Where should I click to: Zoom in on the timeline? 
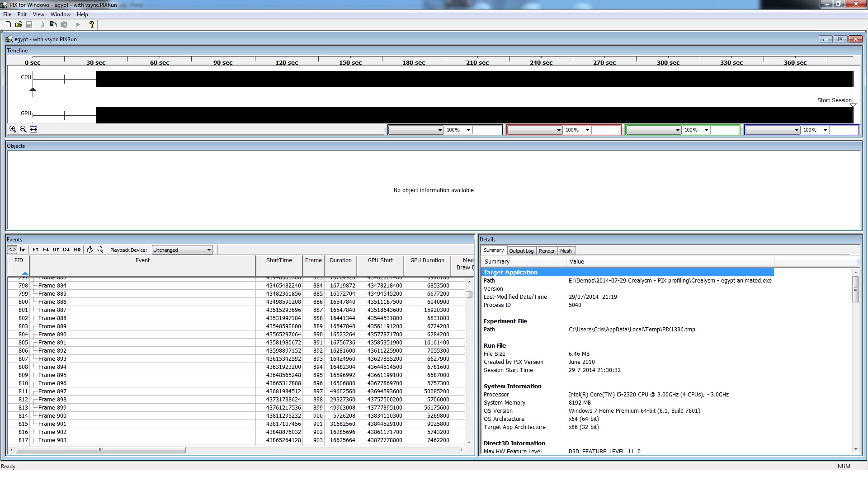[13, 129]
